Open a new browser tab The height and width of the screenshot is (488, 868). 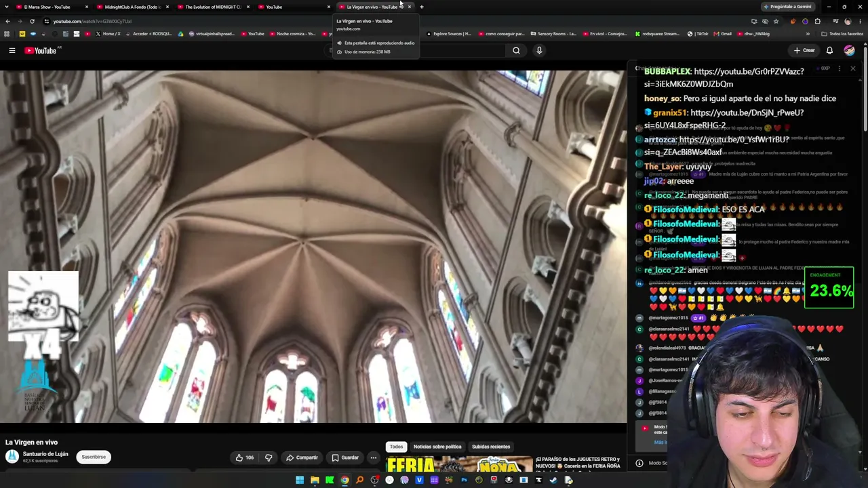[x=421, y=7]
